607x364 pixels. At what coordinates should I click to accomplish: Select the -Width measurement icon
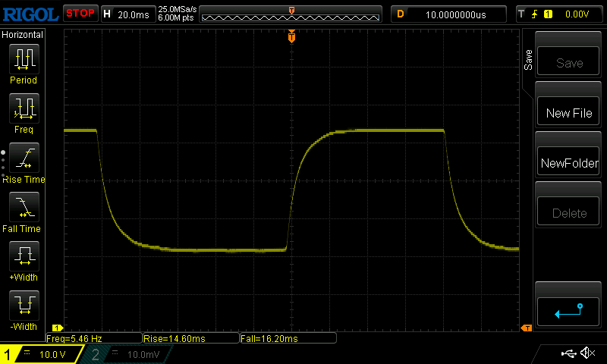point(24,306)
